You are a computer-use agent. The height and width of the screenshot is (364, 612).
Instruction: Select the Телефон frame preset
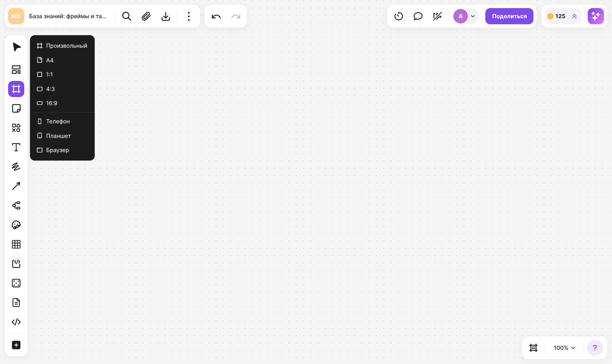pos(62,121)
